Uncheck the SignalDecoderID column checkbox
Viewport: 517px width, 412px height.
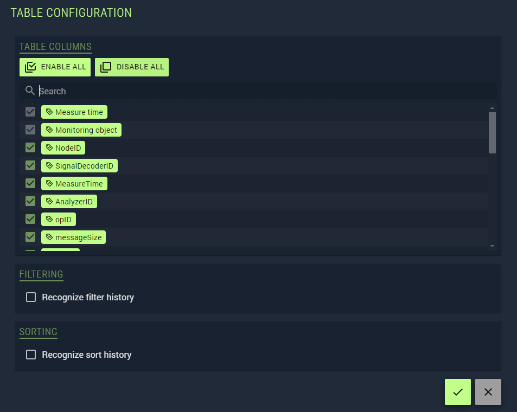30,165
